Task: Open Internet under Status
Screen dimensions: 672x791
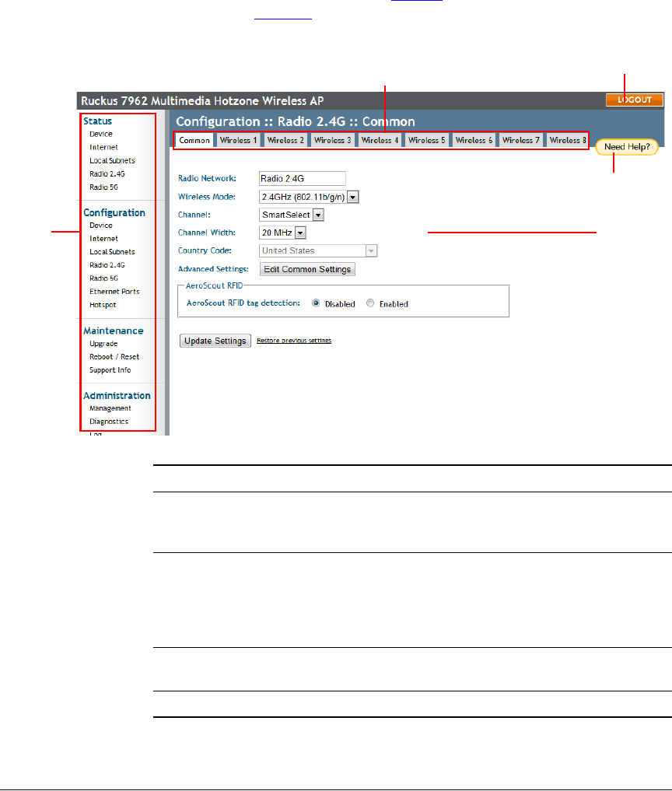Action: [x=103, y=147]
